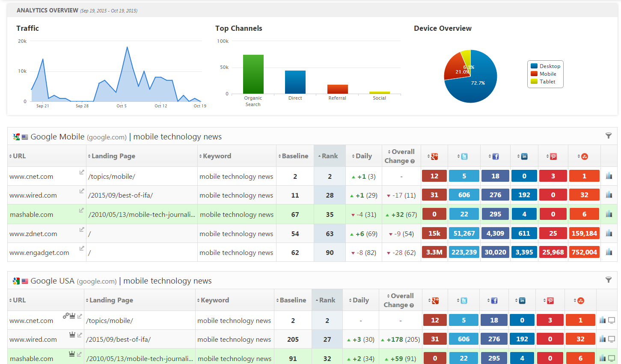Screen dimensions: 621x364
Task: Open the bar chart icon for www.cnet.com
Action: [609, 176]
